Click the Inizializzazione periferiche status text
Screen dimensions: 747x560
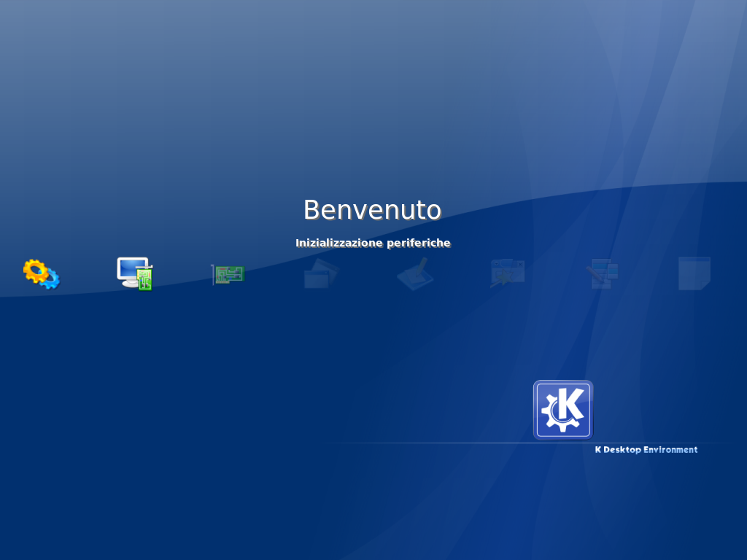point(373,243)
